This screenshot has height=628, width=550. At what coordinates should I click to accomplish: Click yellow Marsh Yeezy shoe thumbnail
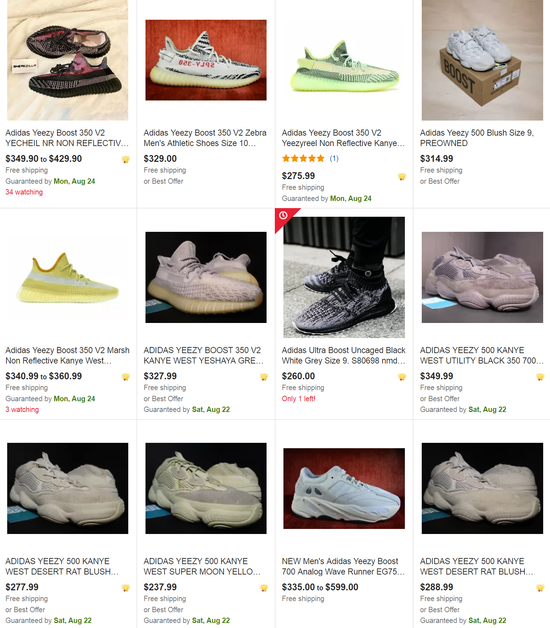click(68, 278)
